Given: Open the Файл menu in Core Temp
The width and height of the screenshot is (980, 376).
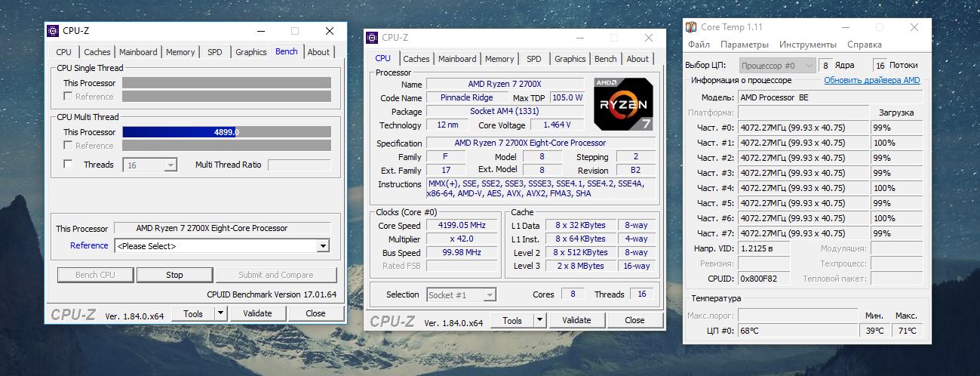Looking at the screenshot, I should [x=699, y=45].
